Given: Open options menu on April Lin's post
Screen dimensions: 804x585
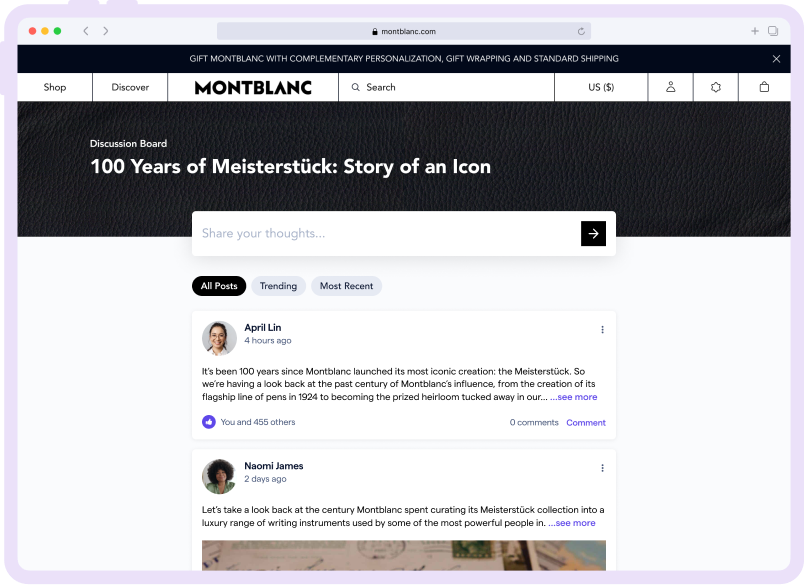Looking at the screenshot, I should point(602,330).
